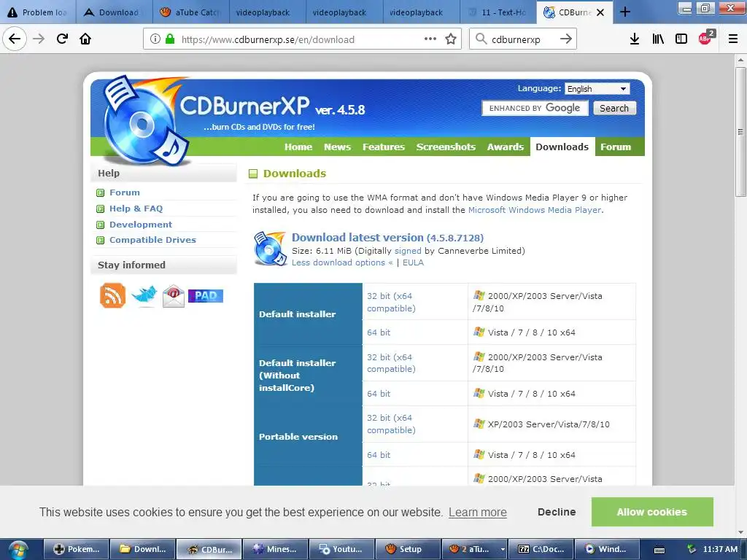Image resolution: width=747 pixels, height=560 pixels.
Task: Open a new browser tab
Action: (x=625, y=12)
